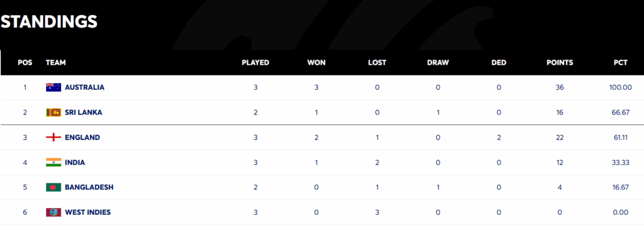Image resolution: width=644 pixels, height=230 pixels.
Task: Click the Bangladesh flag icon
Action: (x=53, y=187)
